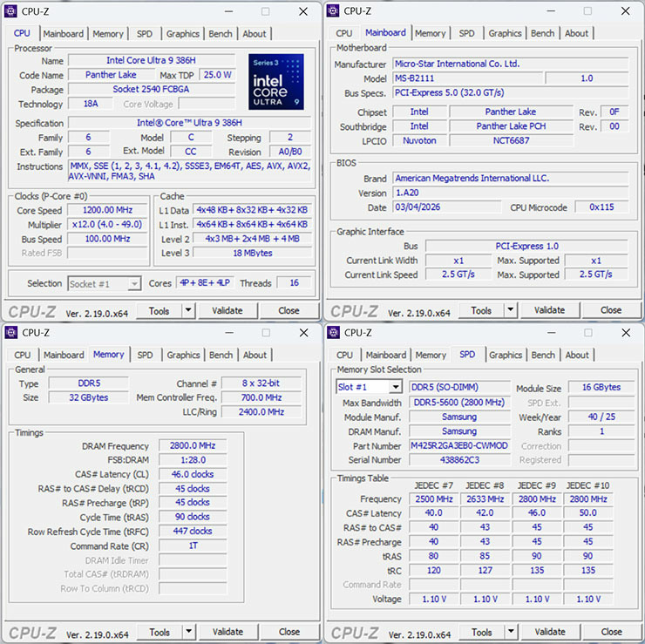
Task: Click the Level 3 cache value '18 MBytes'
Action: [253, 253]
